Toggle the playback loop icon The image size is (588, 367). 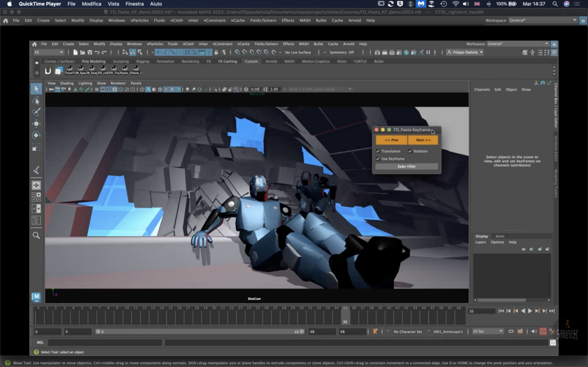pos(511,331)
